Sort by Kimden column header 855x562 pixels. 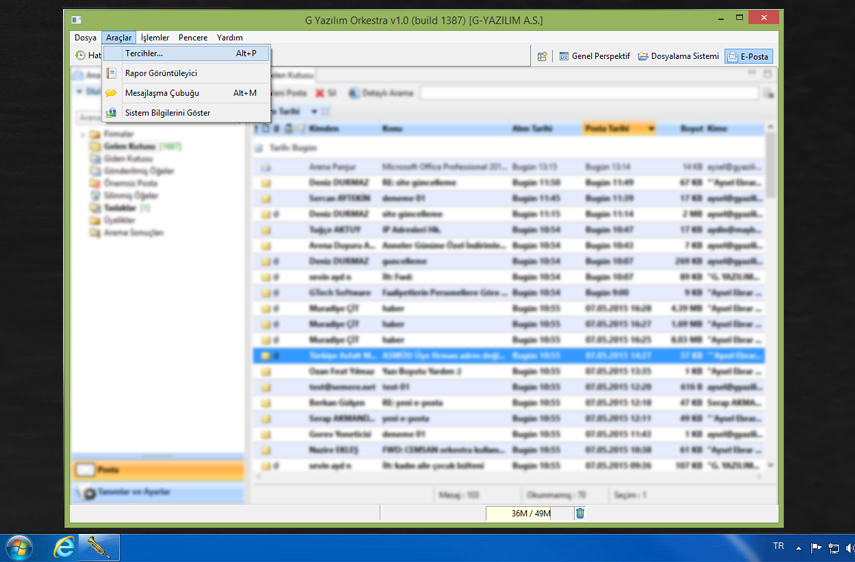click(x=344, y=129)
